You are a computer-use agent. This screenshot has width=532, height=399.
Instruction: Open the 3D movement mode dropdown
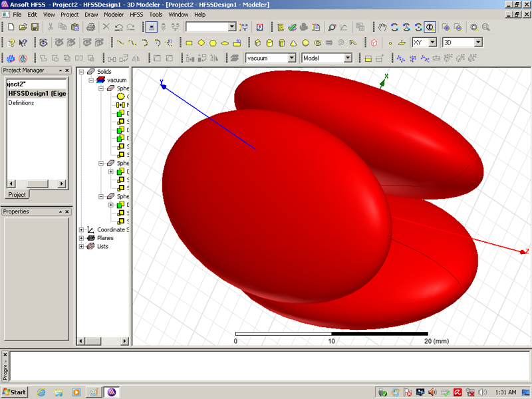tap(477, 43)
